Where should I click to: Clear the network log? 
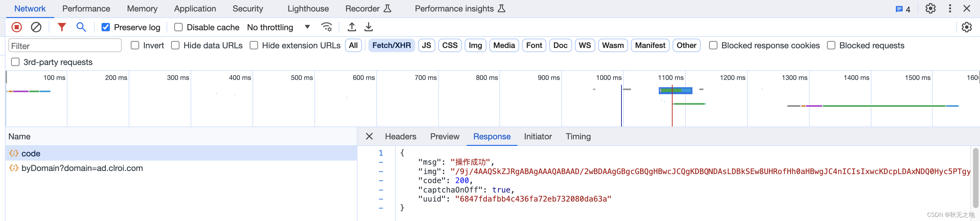(x=36, y=27)
